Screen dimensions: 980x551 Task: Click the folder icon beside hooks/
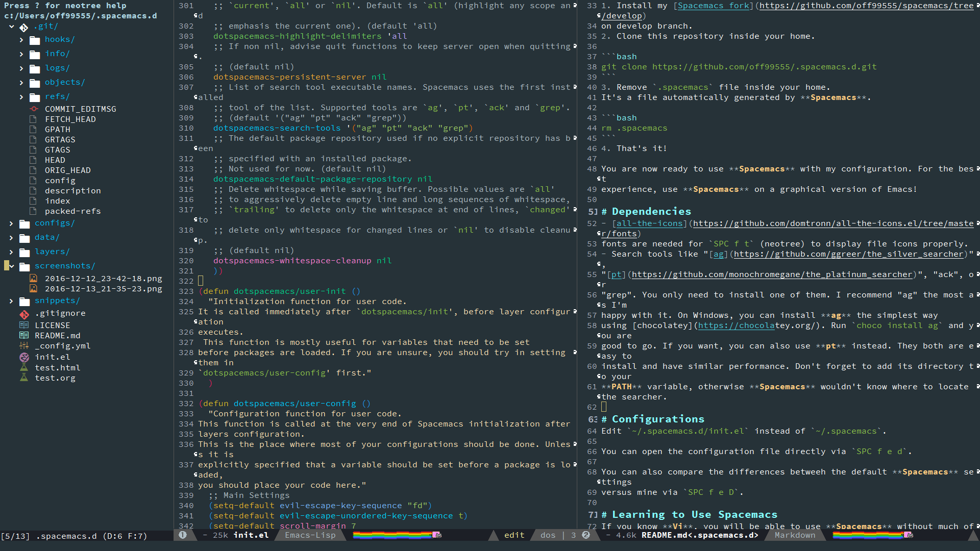[x=35, y=40]
